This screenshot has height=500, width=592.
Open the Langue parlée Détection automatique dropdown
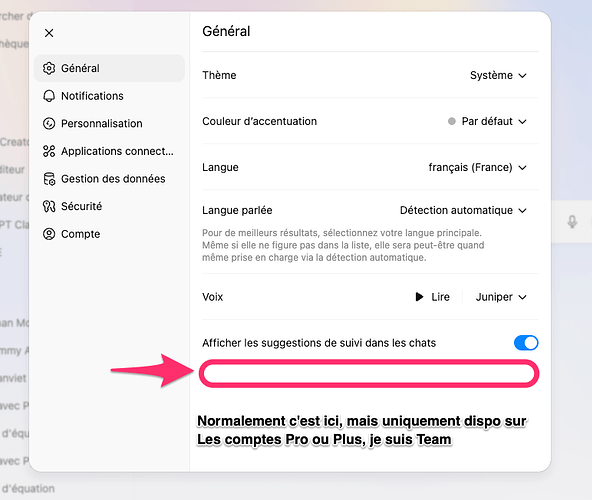(463, 210)
